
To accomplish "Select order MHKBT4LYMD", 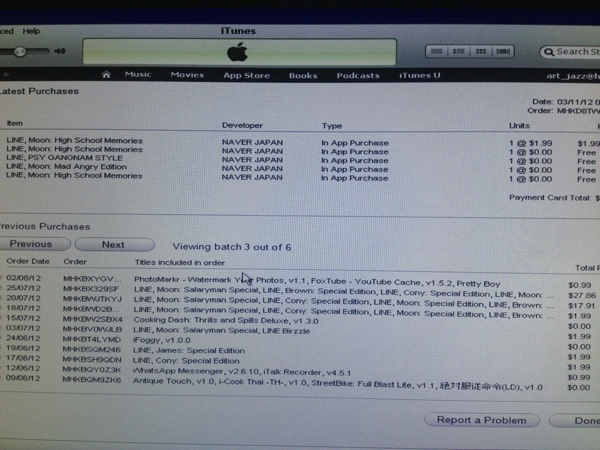I will point(91,339).
